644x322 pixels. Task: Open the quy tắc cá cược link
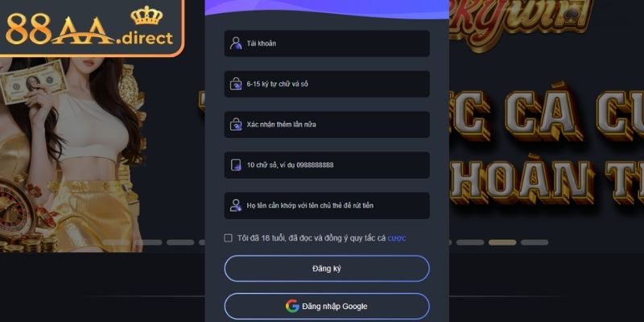[x=397, y=238]
